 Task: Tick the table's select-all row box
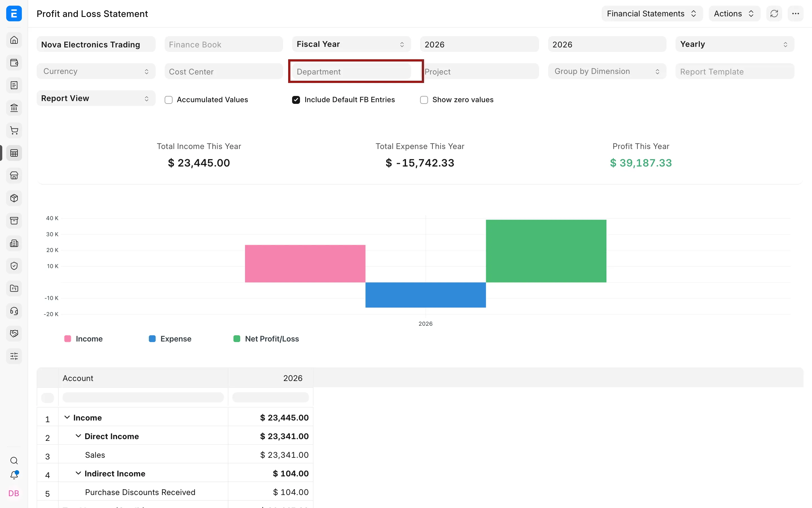47,398
